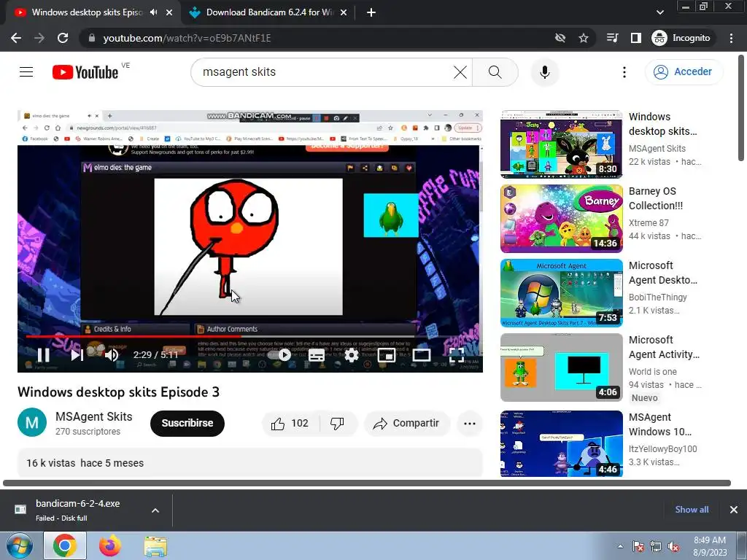Open media controls icon in toolbar

(x=612, y=38)
